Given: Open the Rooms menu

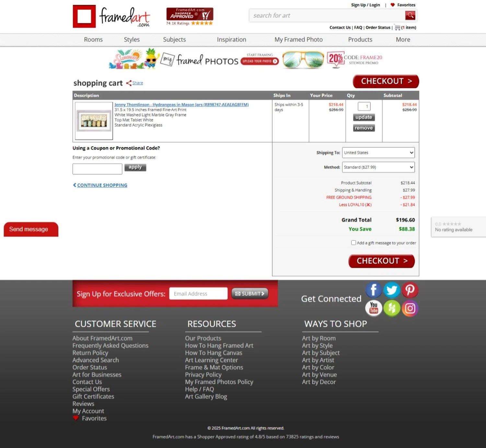Looking at the screenshot, I should click(x=93, y=40).
